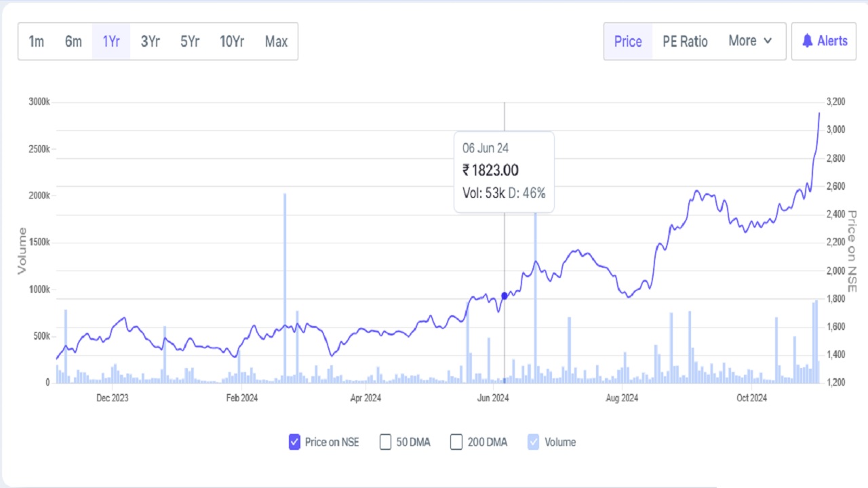This screenshot has width=868, height=488.
Task: Select the 6m time range
Action: tap(73, 41)
